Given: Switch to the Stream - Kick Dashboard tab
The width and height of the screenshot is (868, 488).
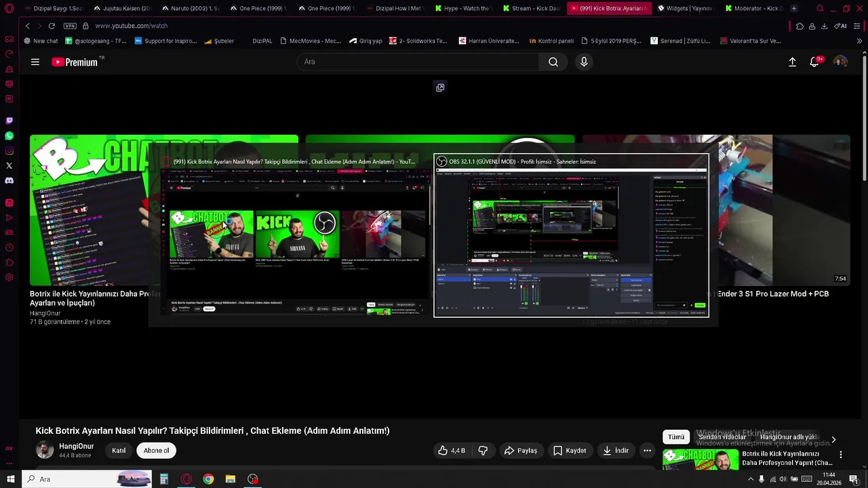Looking at the screenshot, I should pos(532,8).
